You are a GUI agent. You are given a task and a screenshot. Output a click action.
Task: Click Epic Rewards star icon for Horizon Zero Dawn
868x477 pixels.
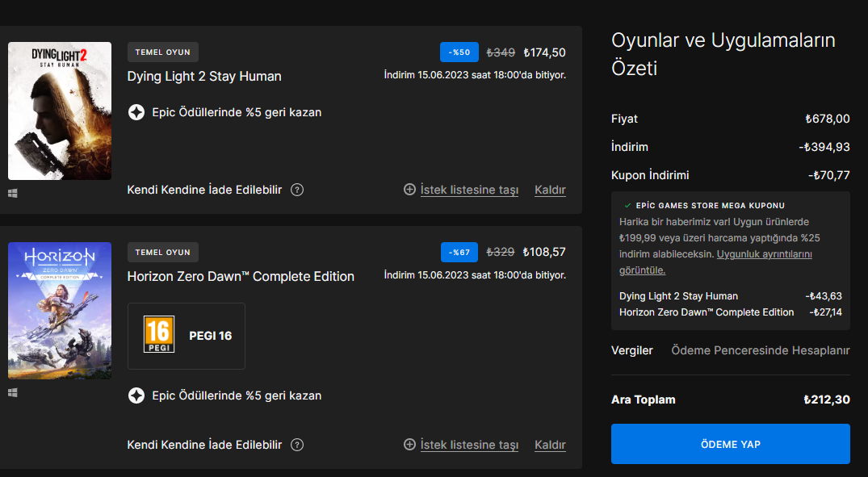click(136, 395)
